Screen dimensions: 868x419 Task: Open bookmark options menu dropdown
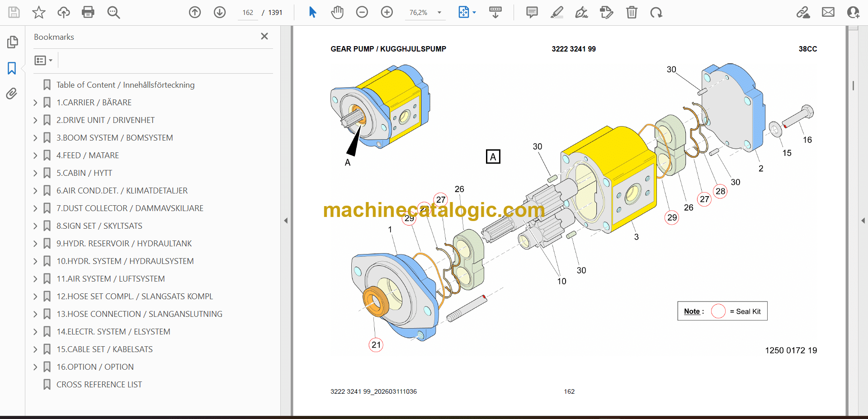pyautogui.click(x=43, y=60)
